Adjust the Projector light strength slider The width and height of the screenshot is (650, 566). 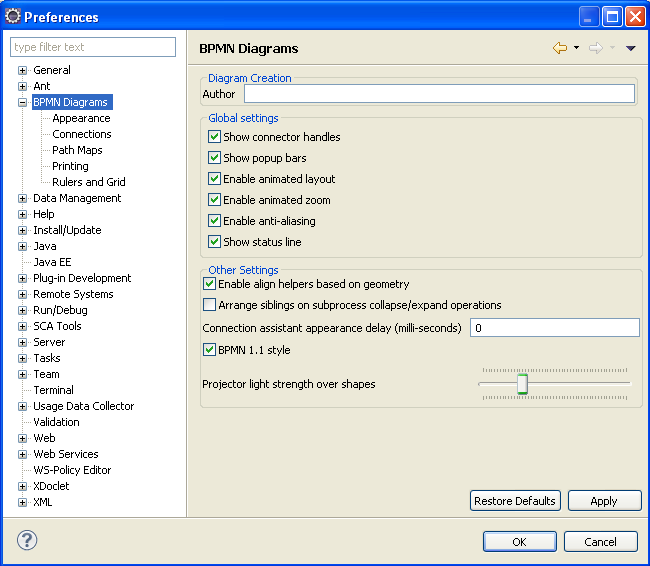tap(522, 384)
